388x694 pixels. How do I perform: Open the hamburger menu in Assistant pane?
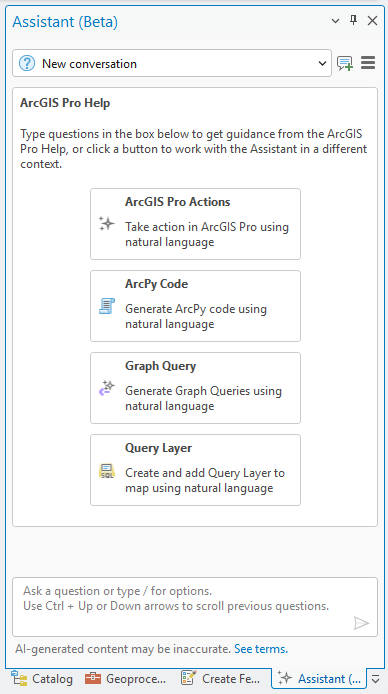click(368, 63)
